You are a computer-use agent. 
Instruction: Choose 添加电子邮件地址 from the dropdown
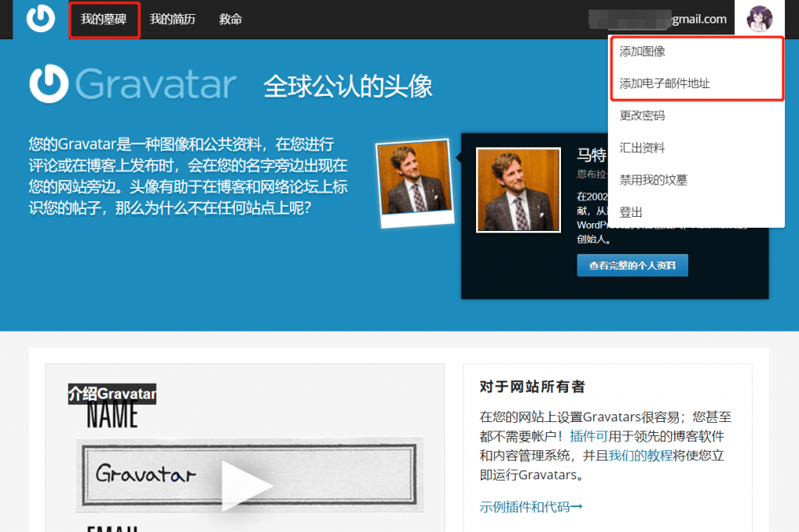[665, 83]
